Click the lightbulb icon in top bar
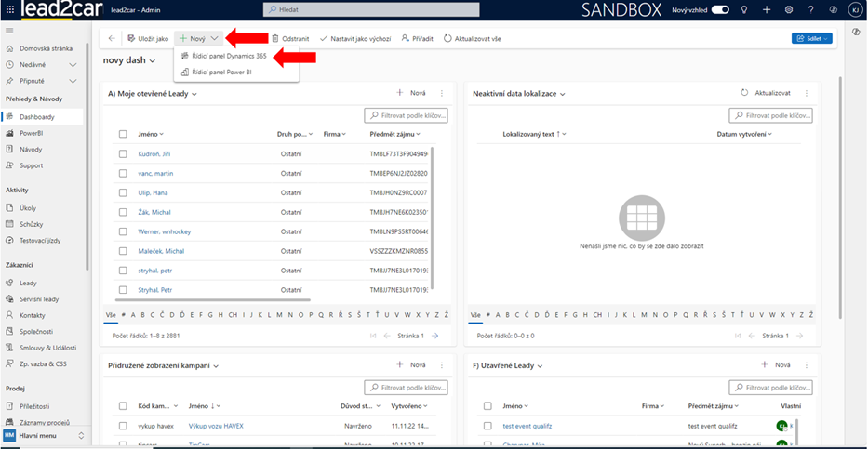Screen dimensions: 868x449 744,9
